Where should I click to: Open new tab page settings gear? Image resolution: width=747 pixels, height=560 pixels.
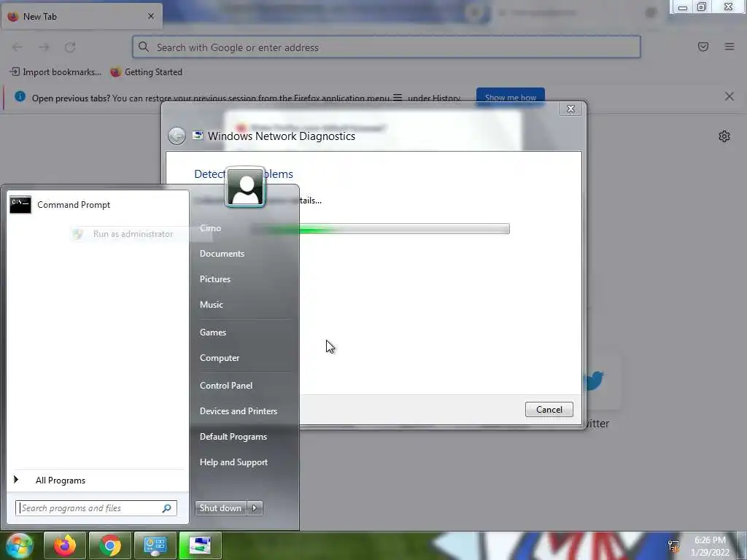(724, 136)
